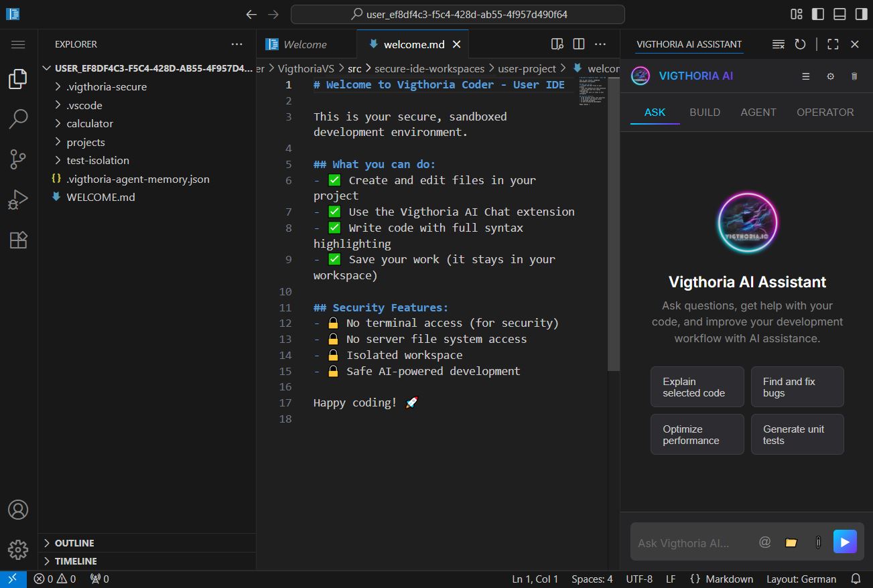
Task: Split the editor with the split icon
Action: pos(578,44)
